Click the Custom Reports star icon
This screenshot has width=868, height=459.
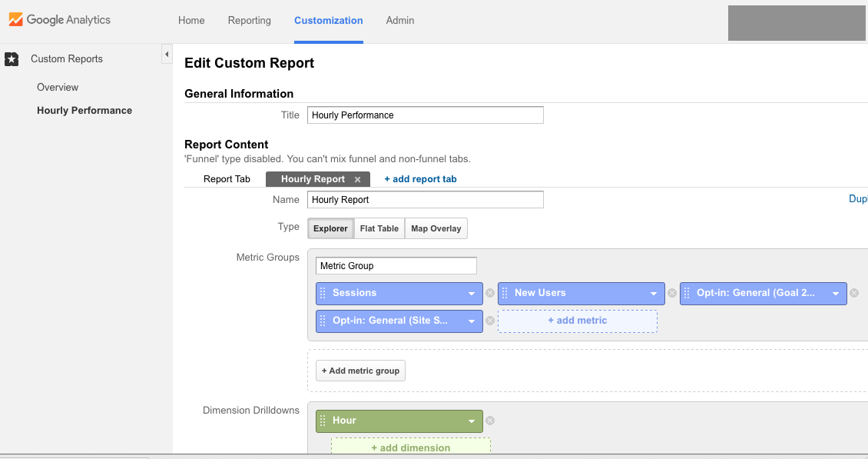tap(12, 58)
